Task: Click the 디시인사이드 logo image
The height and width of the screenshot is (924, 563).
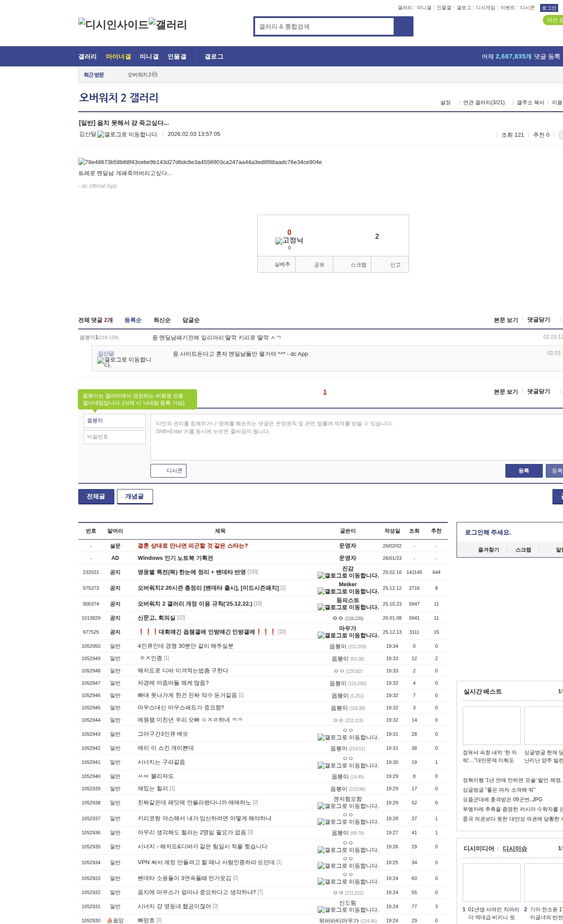Action: [x=113, y=24]
